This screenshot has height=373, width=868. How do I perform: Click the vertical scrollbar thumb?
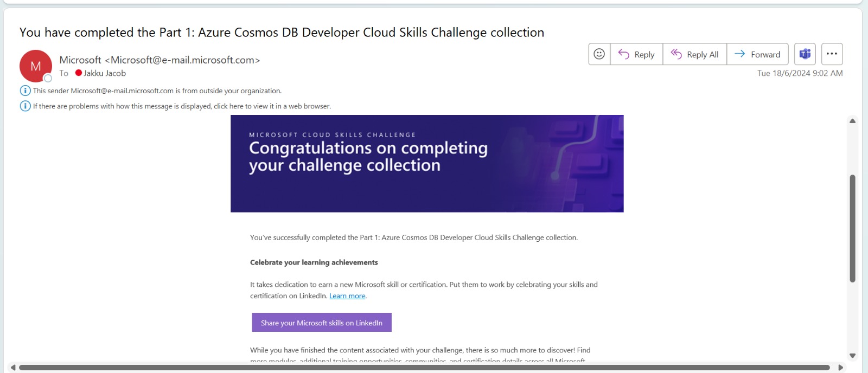click(x=853, y=228)
